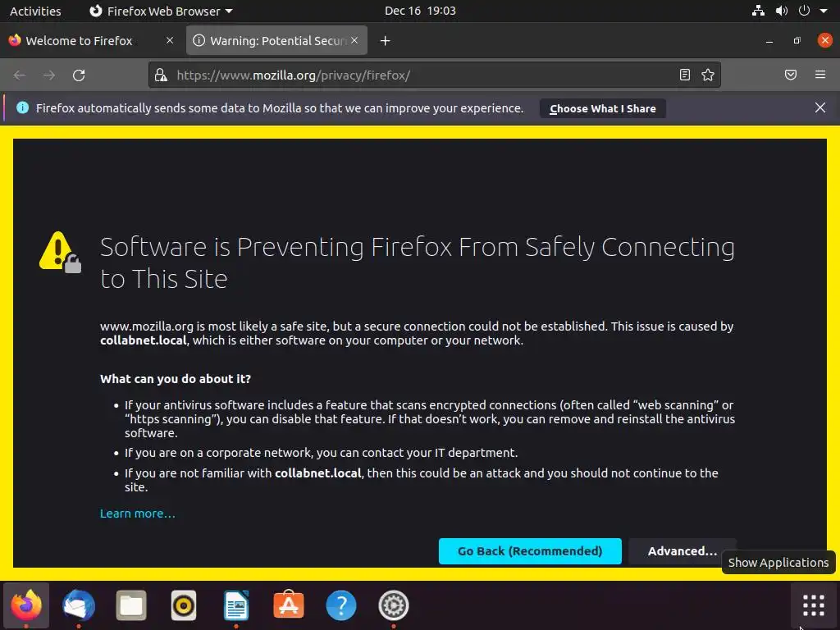Open Files manager from the dock
The height and width of the screenshot is (630, 840).
(130, 605)
